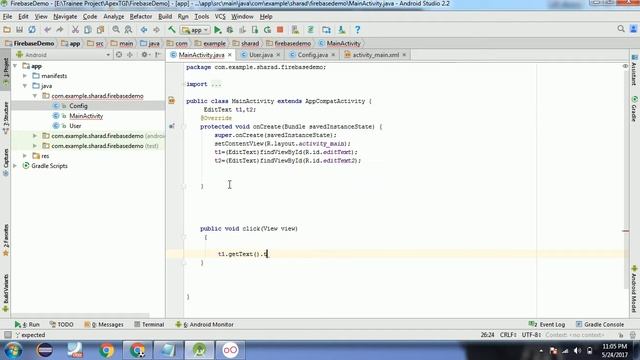The height and width of the screenshot is (360, 640).
Task: Expand the Gradle Scripts node
Action: (15, 166)
